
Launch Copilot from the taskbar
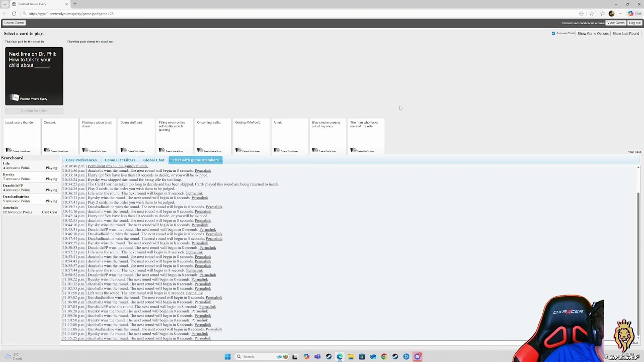[306, 356]
